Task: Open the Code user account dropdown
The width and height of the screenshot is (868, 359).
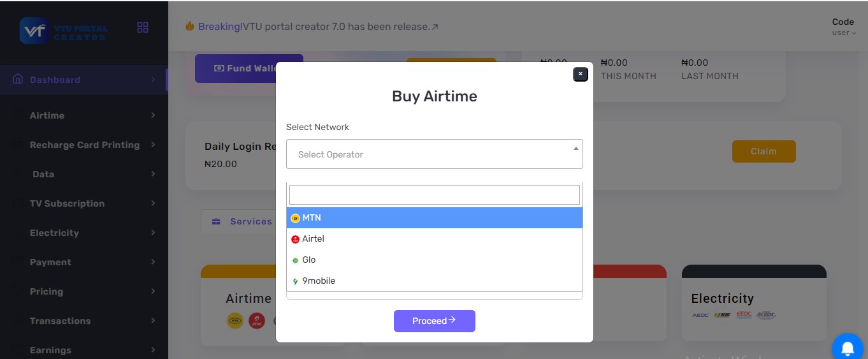Action: point(844,27)
